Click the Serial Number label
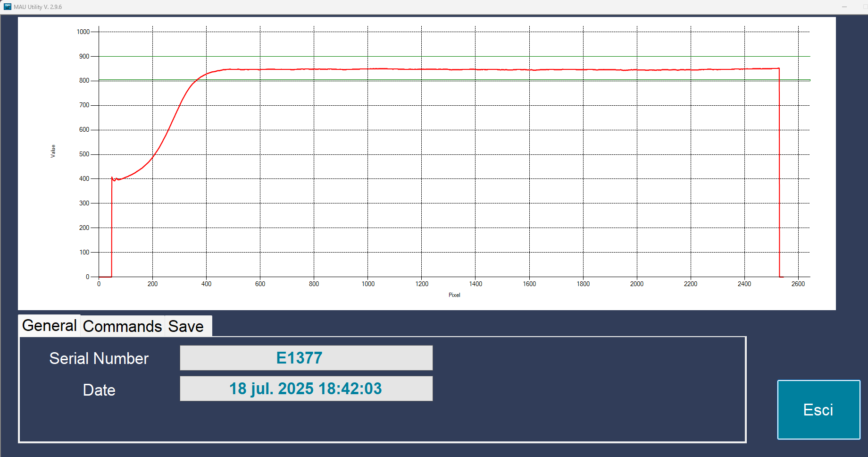 [x=99, y=358]
